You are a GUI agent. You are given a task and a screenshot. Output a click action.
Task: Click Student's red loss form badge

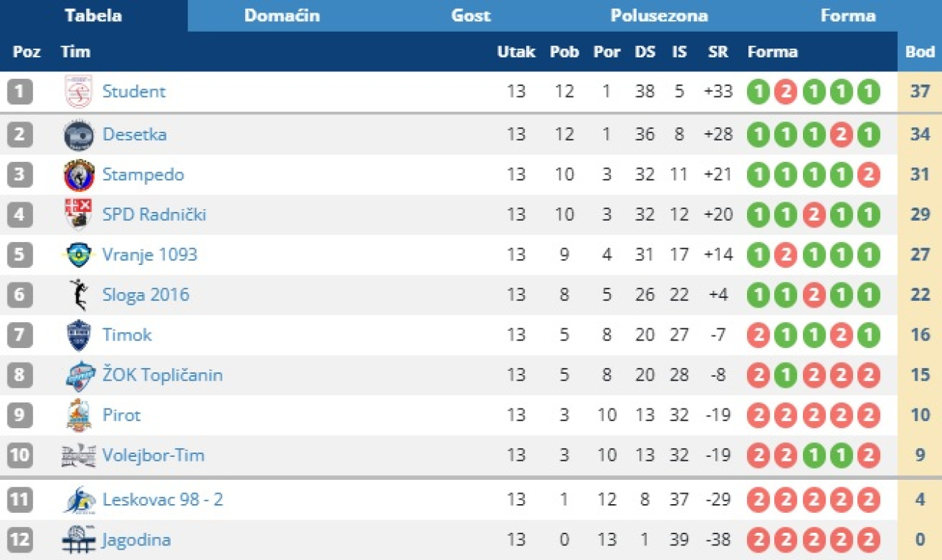[786, 93]
